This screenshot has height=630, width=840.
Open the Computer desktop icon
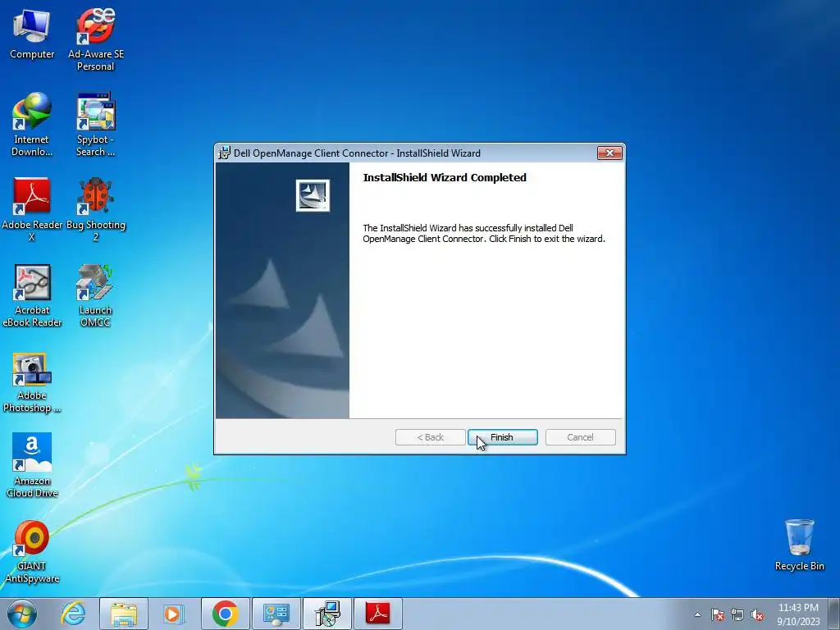32,34
